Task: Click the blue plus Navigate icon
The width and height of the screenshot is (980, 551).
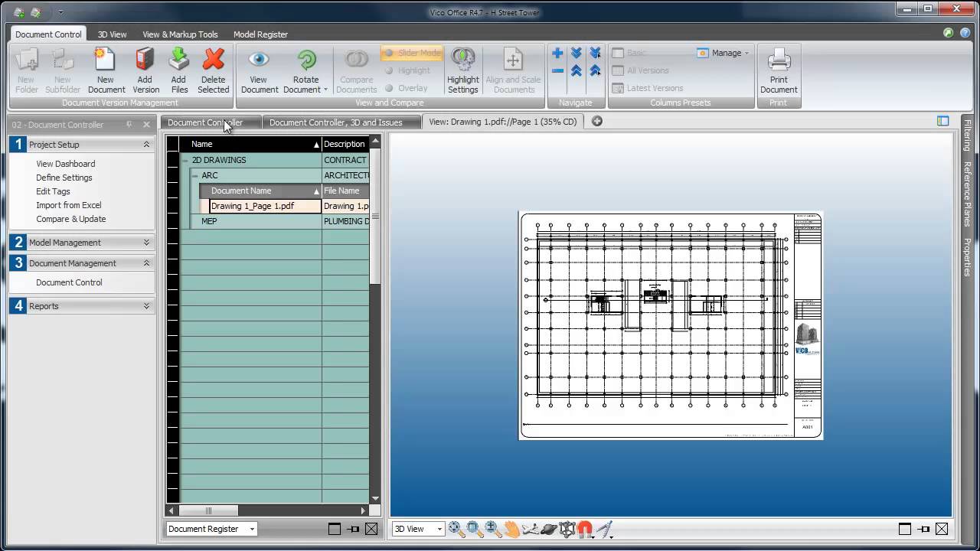Action: pos(557,53)
